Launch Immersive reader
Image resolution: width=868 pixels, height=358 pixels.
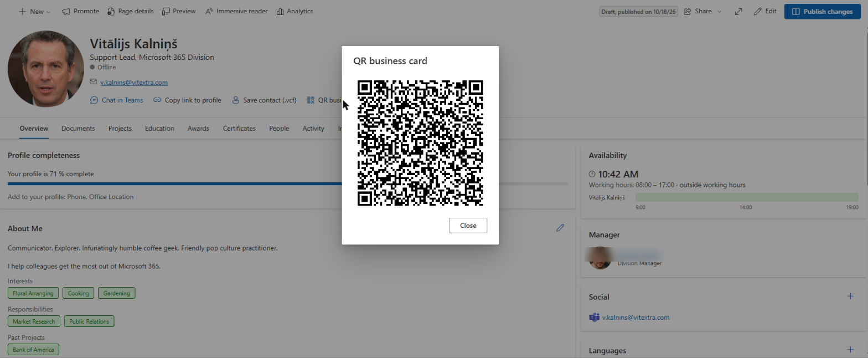coord(236,11)
